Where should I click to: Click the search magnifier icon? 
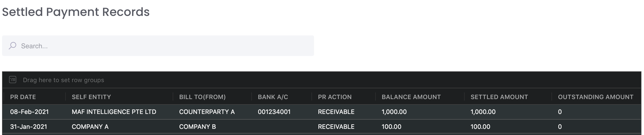coord(12,46)
